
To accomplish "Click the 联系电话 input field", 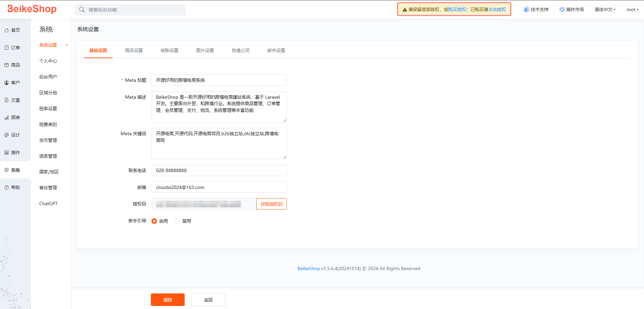I will coord(219,170).
